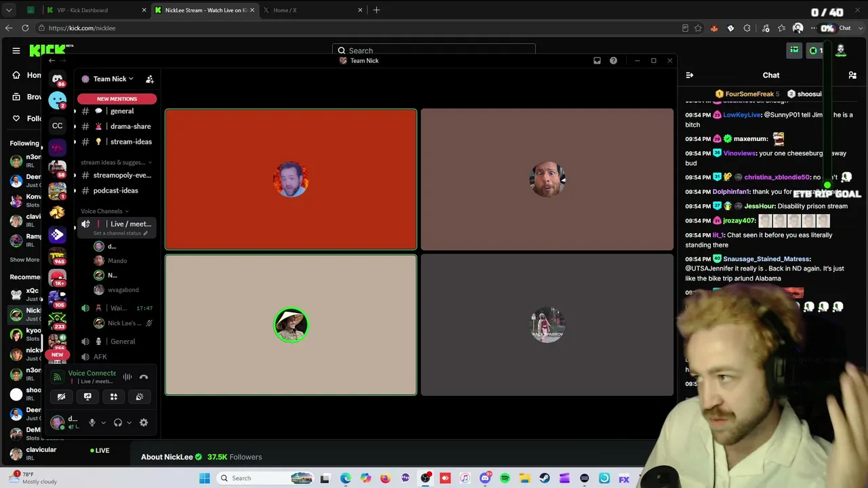
Task: Open the general text channel
Action: click(x=117, y=111)
